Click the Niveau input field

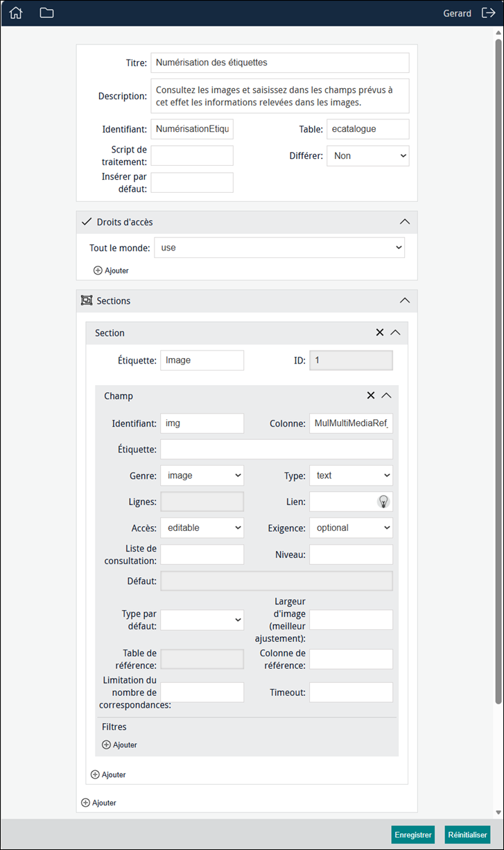tap(351, 554)
